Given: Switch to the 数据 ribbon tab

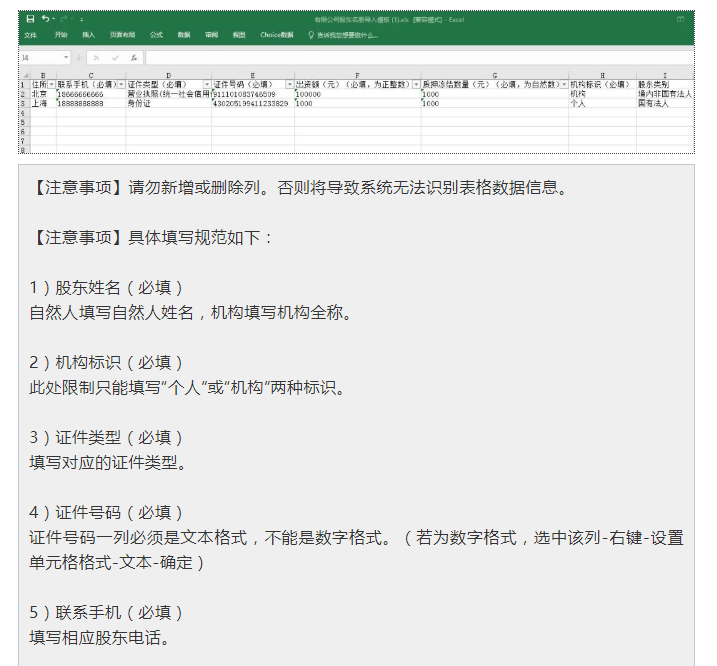Looking at the screenshot, I should (184, 35).
